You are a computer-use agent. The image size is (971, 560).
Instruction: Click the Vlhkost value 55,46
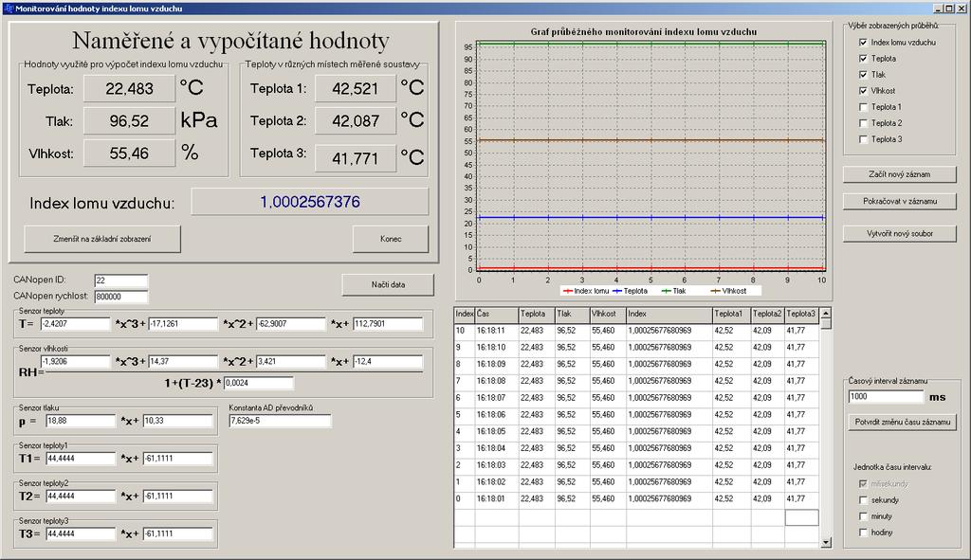129,153
